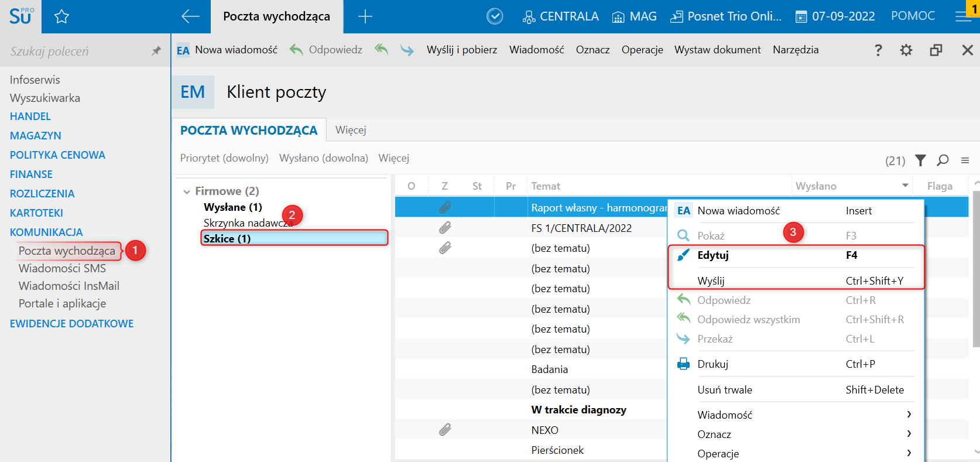Click the Forward arrow icon in toolbar
Screen dimensions: 980x462
tap(407, 50)
